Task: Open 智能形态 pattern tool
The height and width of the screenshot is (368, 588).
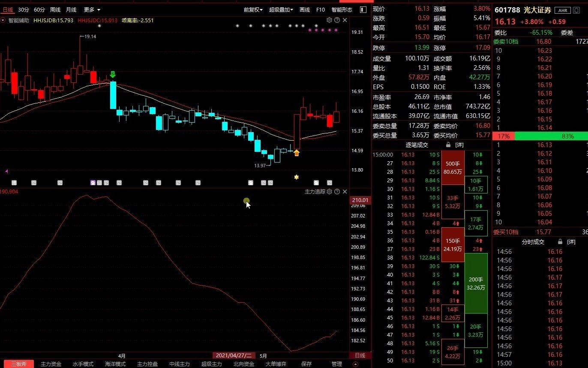Action: click(x=342, y=9)
